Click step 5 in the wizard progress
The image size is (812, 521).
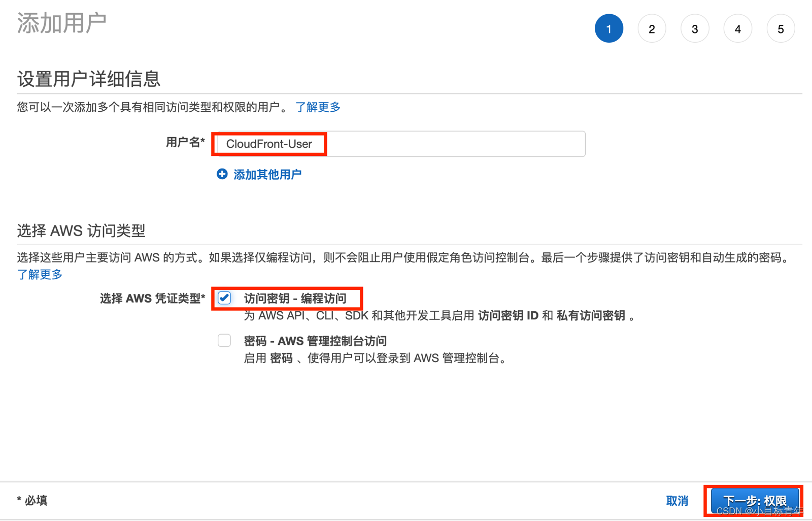coord(781,29)
